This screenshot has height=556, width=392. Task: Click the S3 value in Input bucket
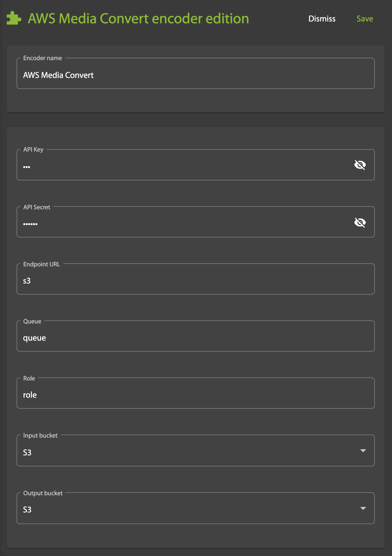click(x=27, y=453)
